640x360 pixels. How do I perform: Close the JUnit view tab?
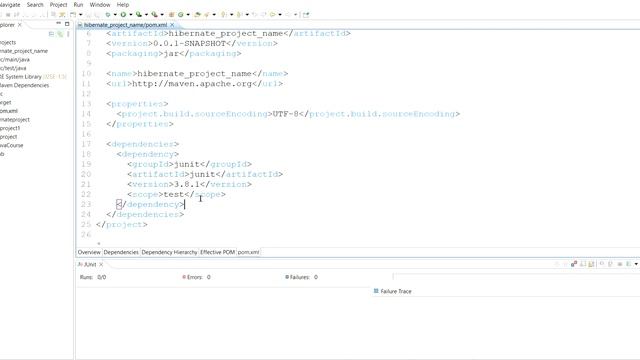click(x=101, y=264)
